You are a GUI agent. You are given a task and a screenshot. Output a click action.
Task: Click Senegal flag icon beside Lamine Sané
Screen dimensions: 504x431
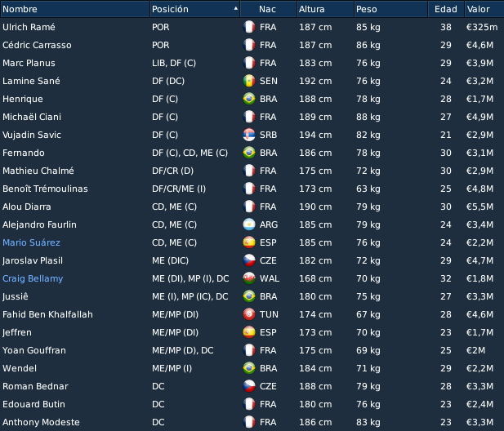(249, 81)
